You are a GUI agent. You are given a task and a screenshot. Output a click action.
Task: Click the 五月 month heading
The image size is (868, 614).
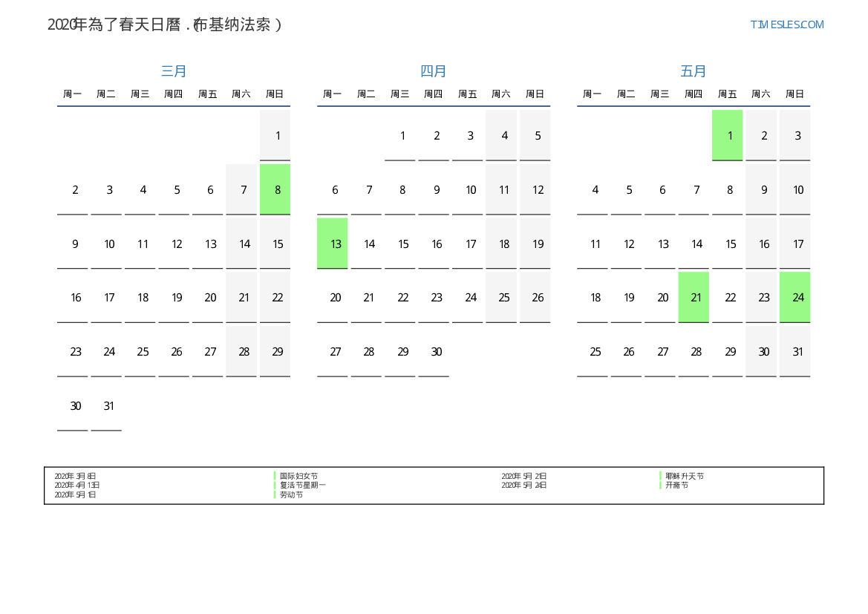coord(694,71)
